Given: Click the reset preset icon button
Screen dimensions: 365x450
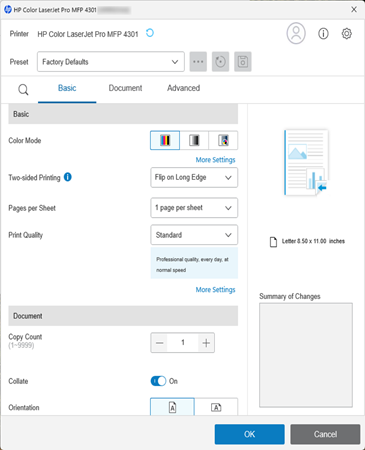Looking at the screenshot, I should [x=220, y=62].
